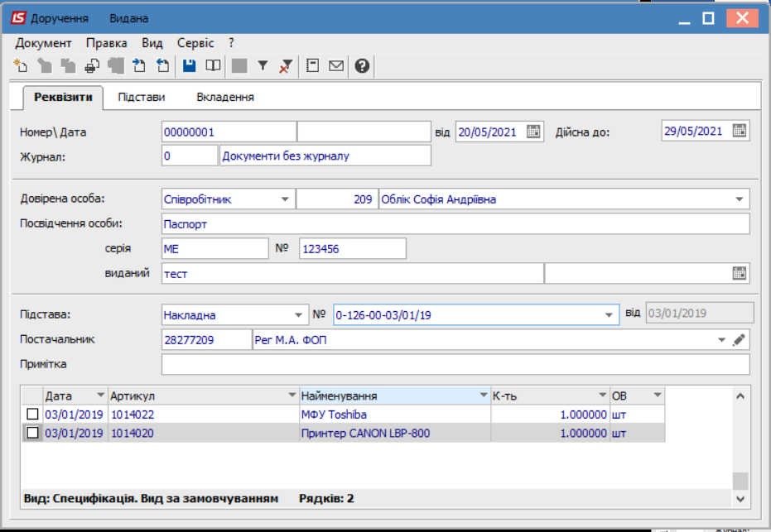Save the document with the floppy disk icon
The image size is (771, 532).
coord(190,66)
